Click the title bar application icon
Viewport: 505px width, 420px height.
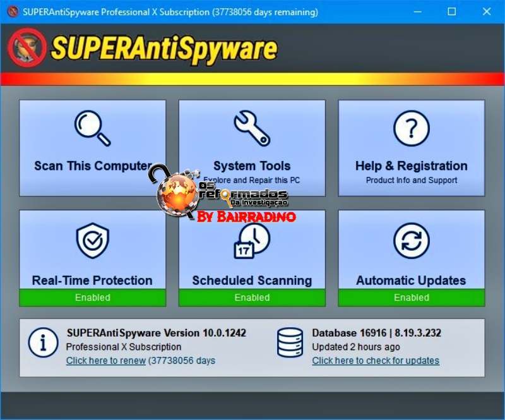tap(13, 12)
